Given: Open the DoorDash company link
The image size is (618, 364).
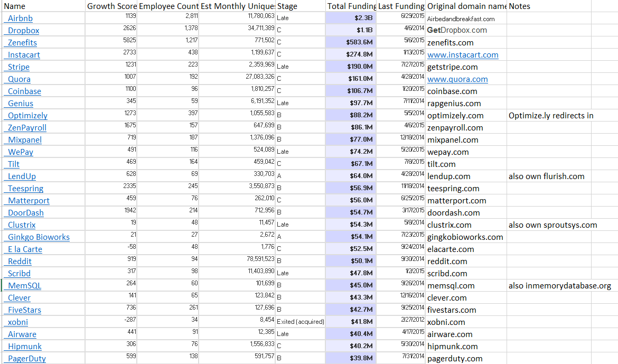Looking at the screenshot, I should click(26, 213).
